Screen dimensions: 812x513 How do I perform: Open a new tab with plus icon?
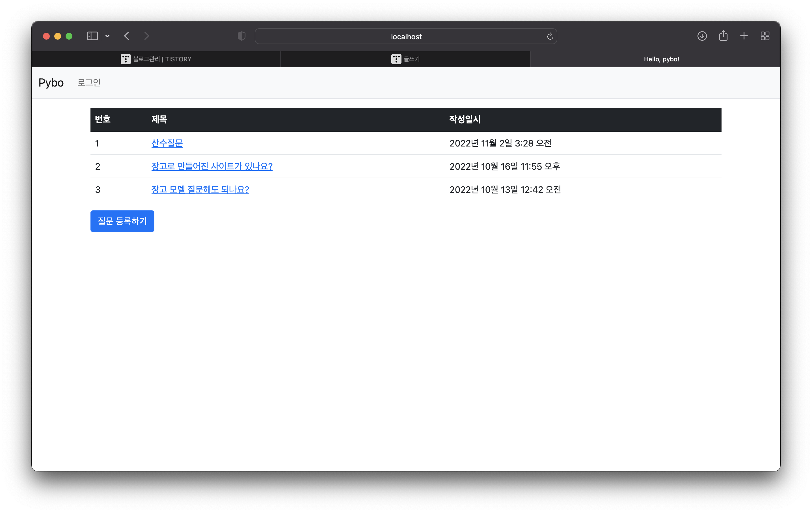(744, 36)
